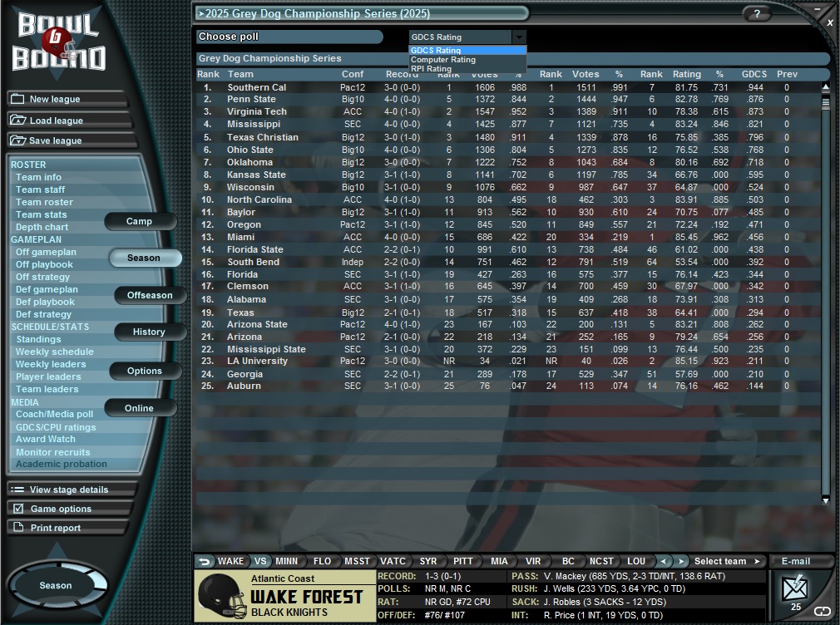Click the rankings scrollbar down arrow

(x=826, y=500)
